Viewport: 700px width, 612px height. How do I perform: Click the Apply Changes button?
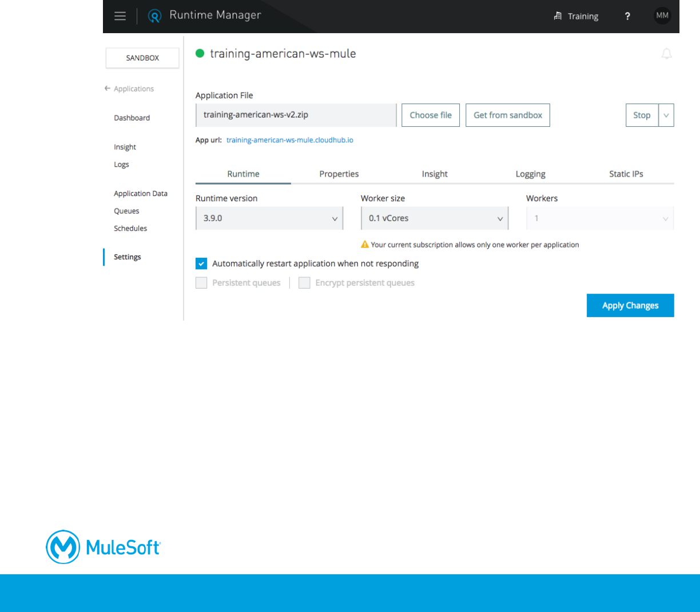pyautogui.click(x=630, y=305)
